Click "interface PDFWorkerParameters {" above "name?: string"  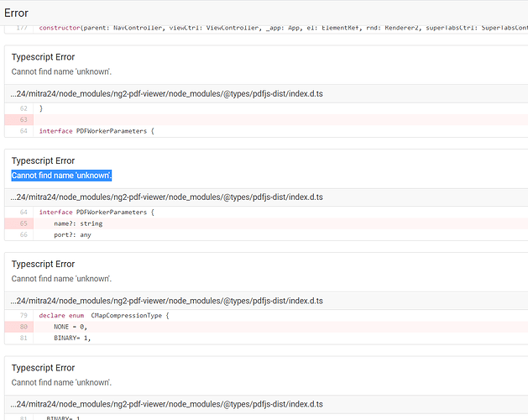click(x=97, y=213)
